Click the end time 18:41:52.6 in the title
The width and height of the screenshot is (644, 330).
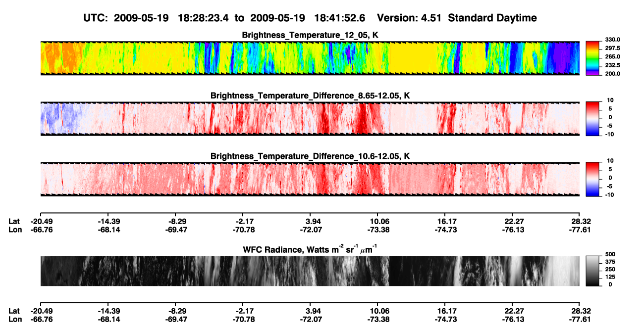(339, 18)
